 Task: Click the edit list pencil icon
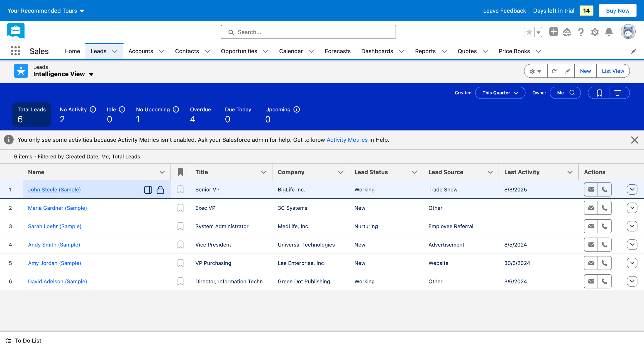[568, 71]
